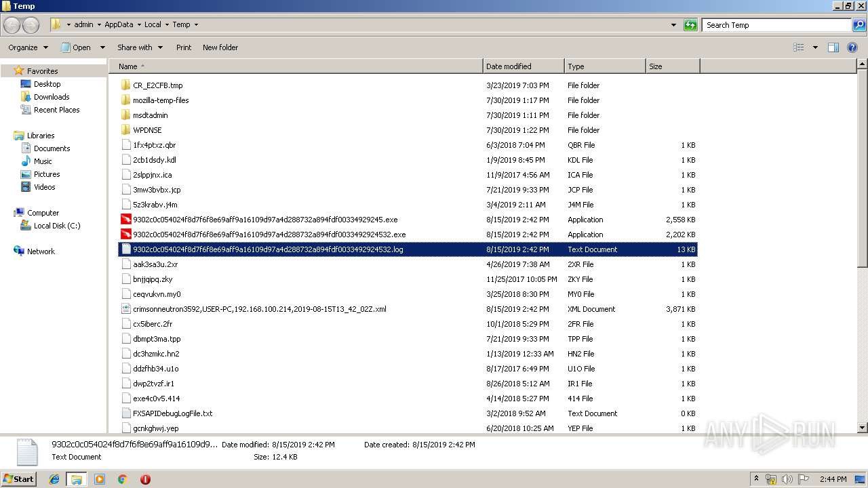Click the AppData breadcrumb segment
868x488 pixels.
click(x=119, y=24)
